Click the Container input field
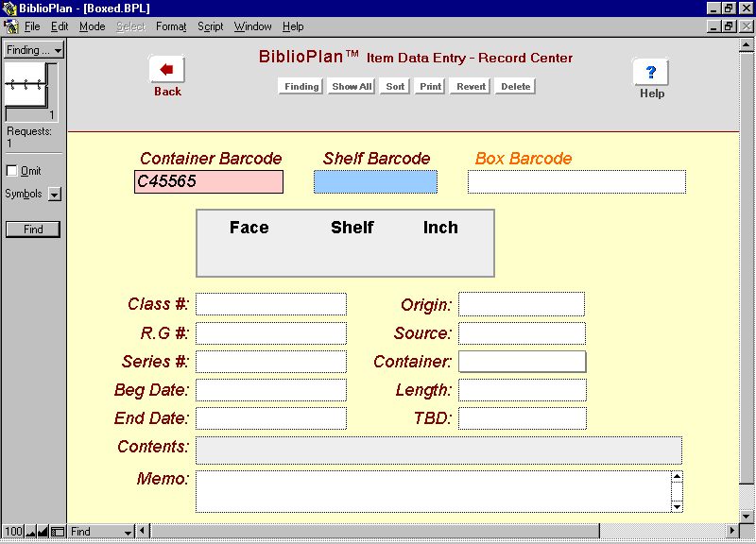756x544 pixels. point(523,362)
